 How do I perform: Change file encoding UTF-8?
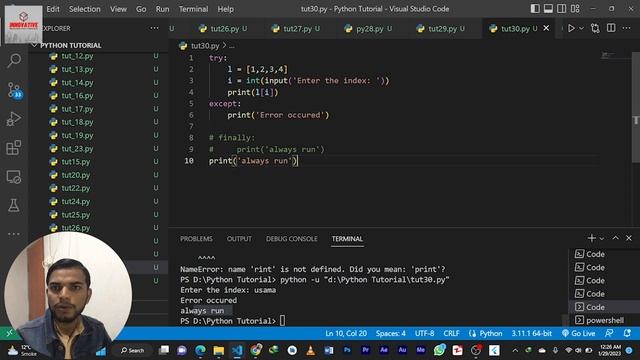(x=424, y=333)
